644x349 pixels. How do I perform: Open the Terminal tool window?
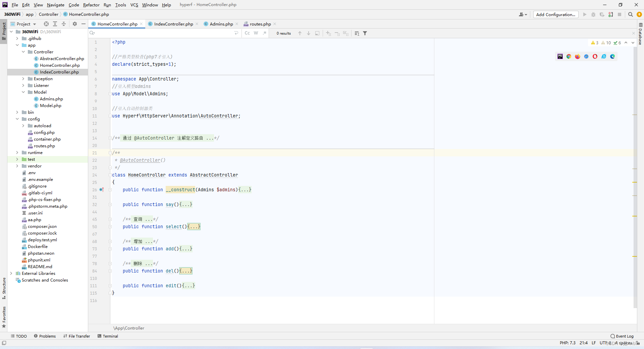click(x=108, y=336)
